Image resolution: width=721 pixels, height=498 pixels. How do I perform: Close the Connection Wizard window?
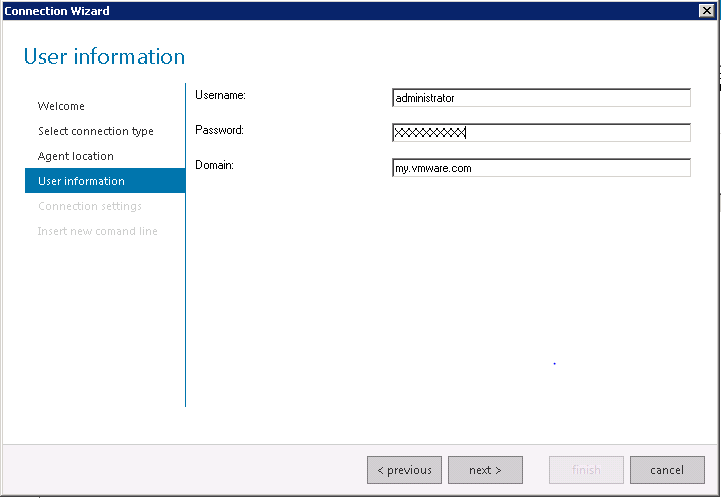(x=707, y=11)
